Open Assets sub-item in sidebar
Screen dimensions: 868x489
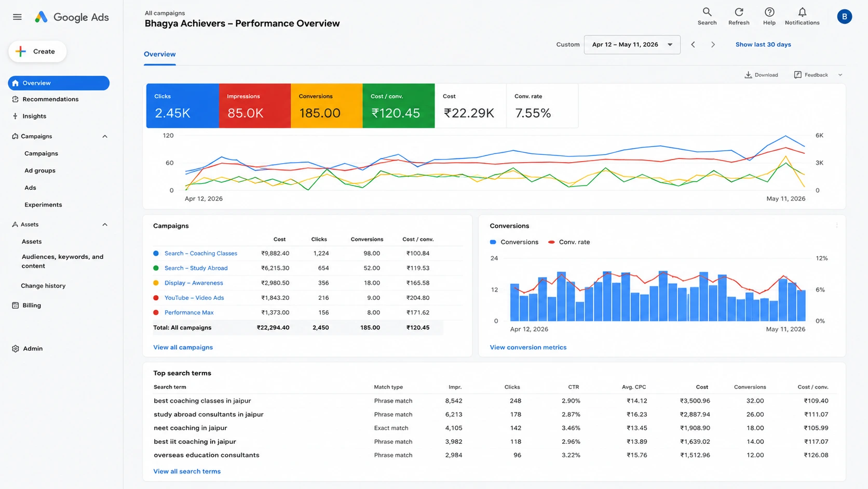point(32,242)
